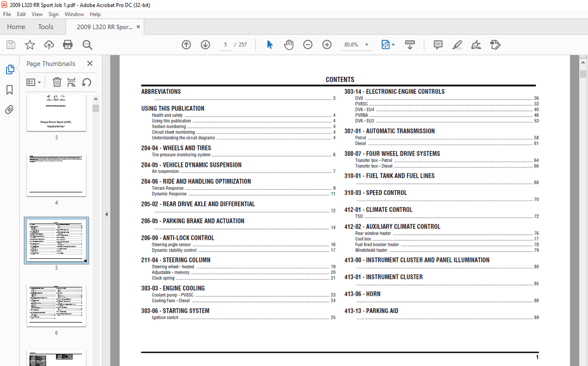
Task: Open the Fill & Sign tool
Action: point(495,44)
